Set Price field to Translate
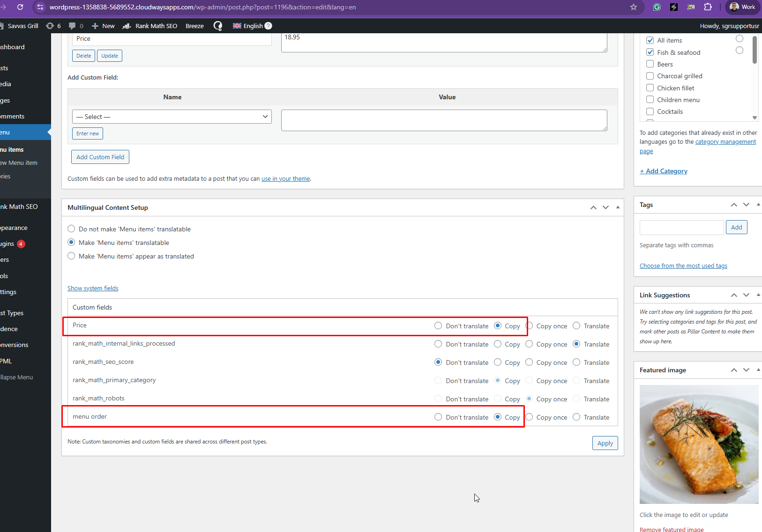Image resolution: width=762 pixels, height=532 pixels. (x=576, y=326)
